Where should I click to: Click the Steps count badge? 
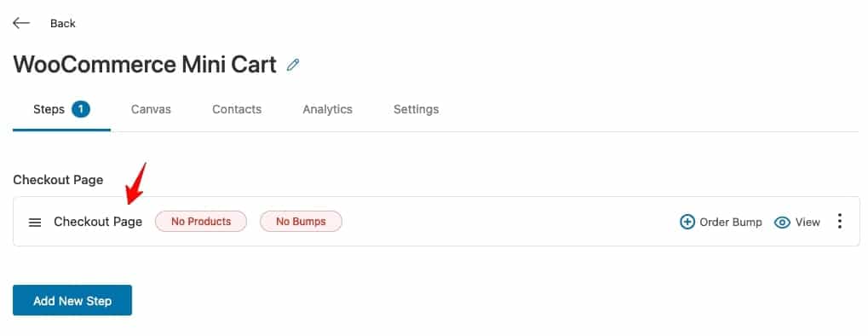(x=81, y=109)
